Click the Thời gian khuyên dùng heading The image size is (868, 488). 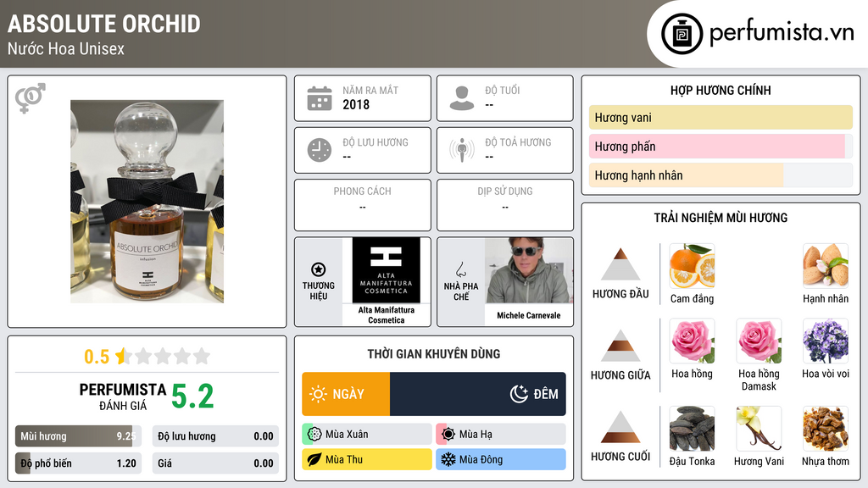[434, 353]
